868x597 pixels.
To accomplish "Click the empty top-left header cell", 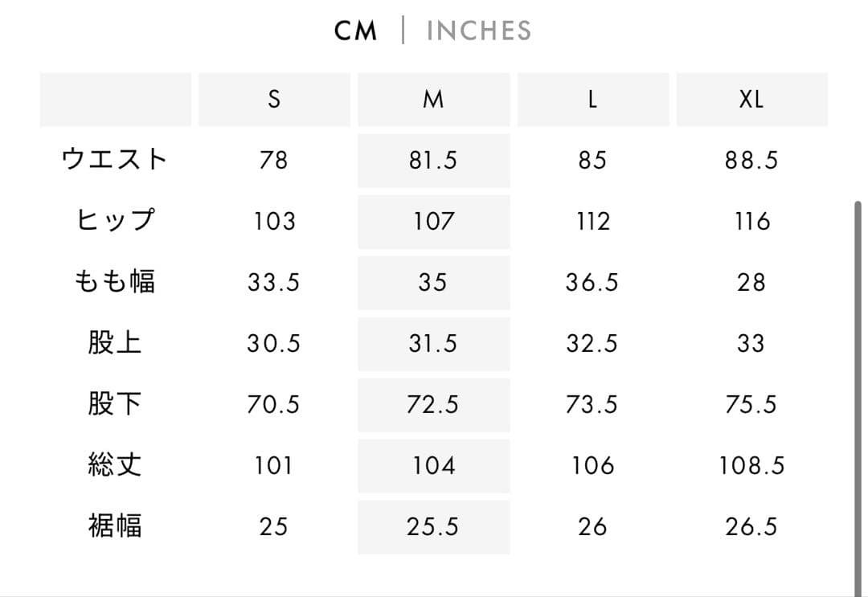I will tap(115, 99).
